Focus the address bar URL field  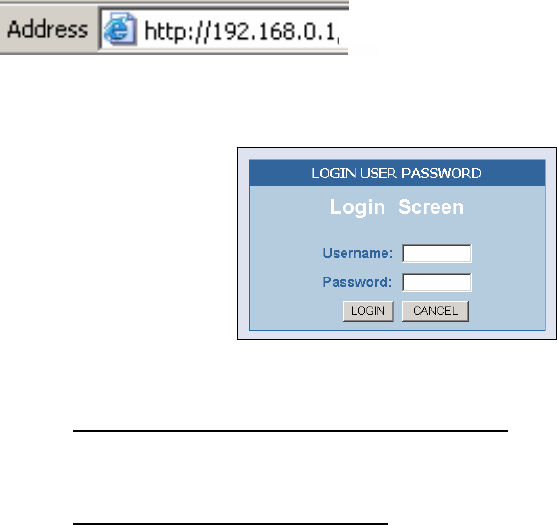coord(224,29)
